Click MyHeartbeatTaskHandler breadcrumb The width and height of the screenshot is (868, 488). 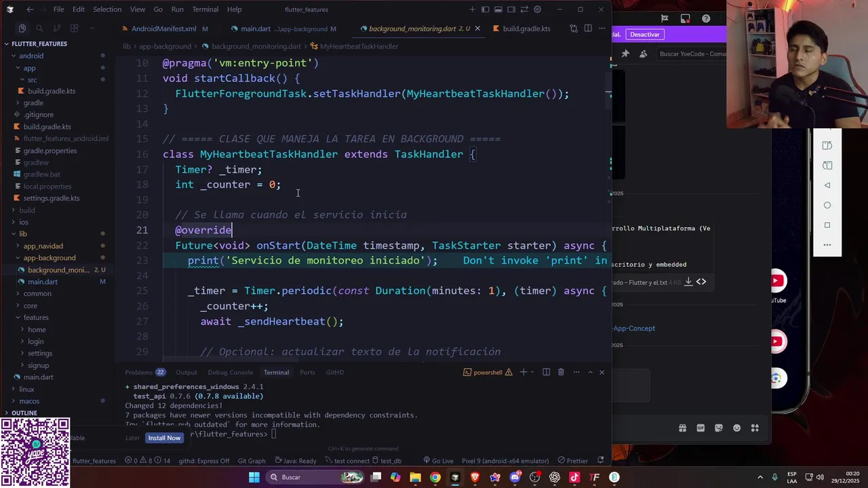359,47
